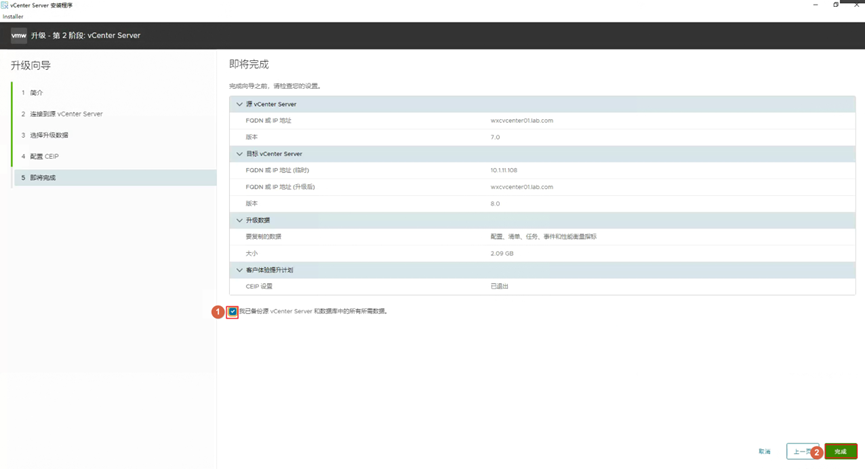Collapse the 目标 vCenter Server section

pos(239,154)
